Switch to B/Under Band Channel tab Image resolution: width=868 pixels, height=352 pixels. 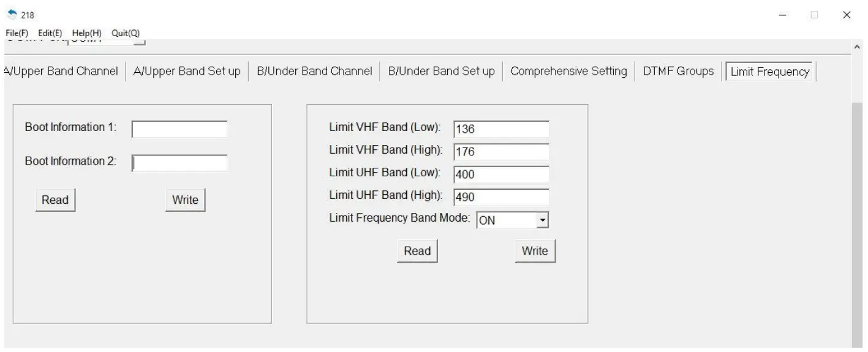tap(314, 71)
